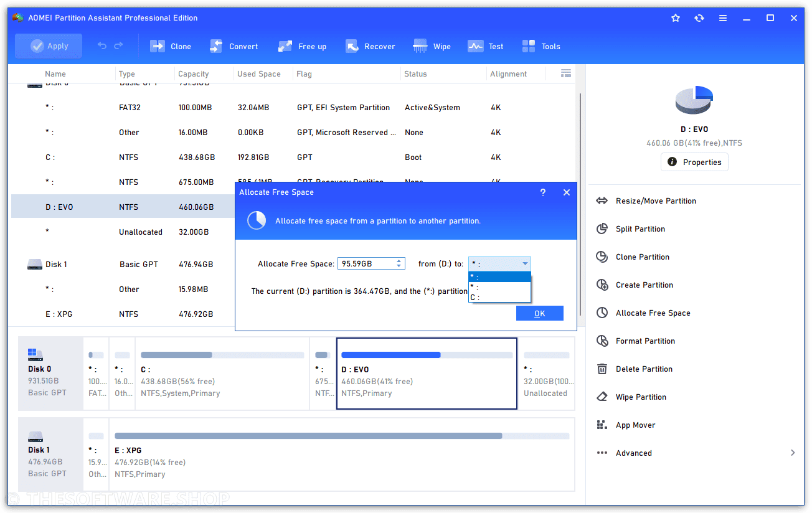Open Properties of D: EVO
Viewport: 812px width, 513px height.
click(694, 162)
